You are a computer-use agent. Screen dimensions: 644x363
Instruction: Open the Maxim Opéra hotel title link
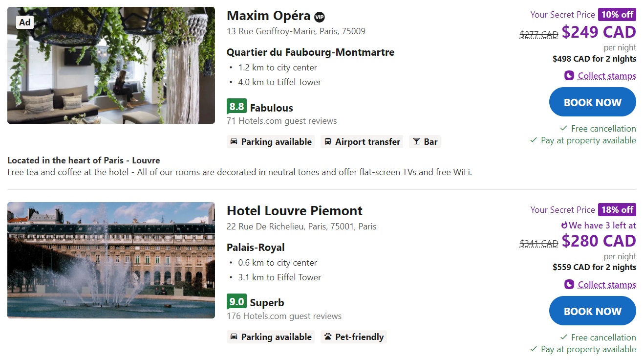[x=268, y=16]
